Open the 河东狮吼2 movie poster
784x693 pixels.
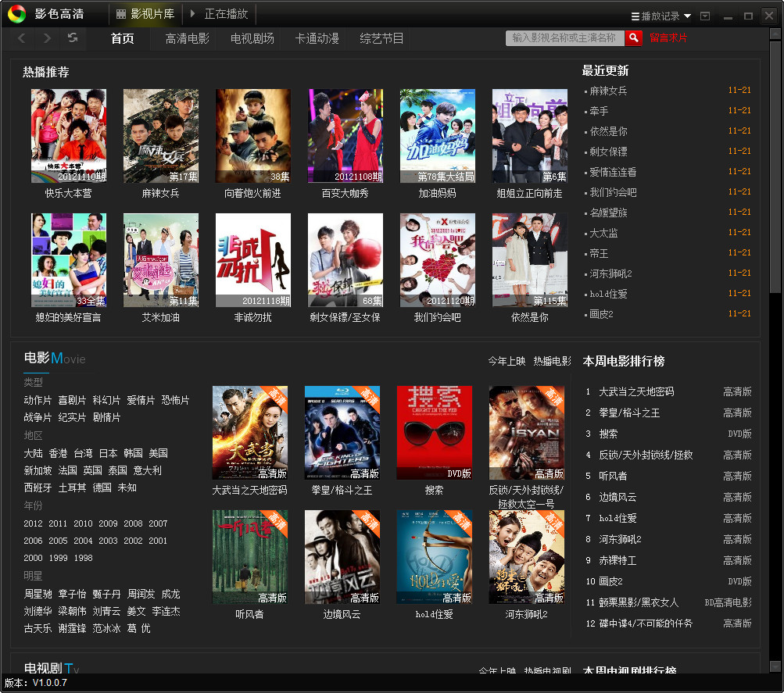point(527,557)
